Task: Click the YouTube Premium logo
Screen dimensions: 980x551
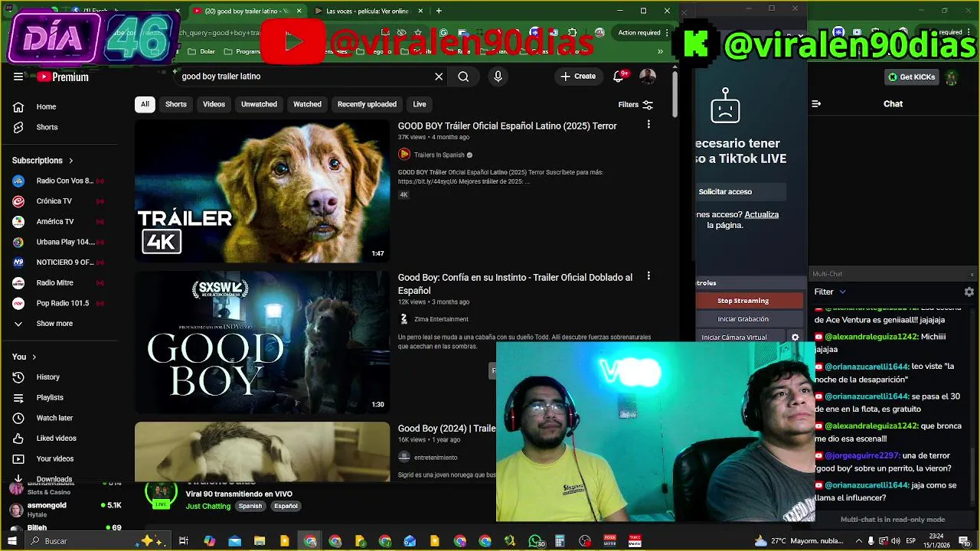Action: 63,77
